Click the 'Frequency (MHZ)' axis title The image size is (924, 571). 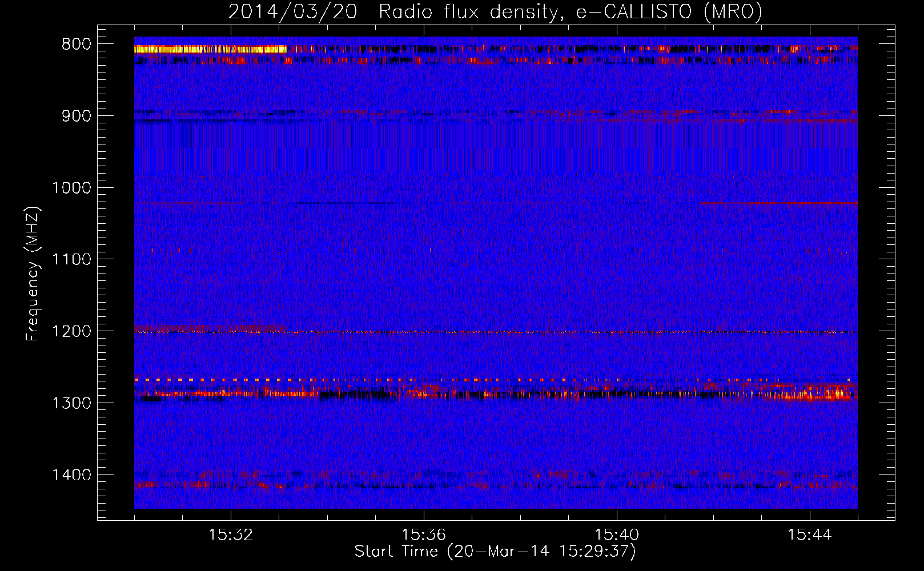point(33,274)
